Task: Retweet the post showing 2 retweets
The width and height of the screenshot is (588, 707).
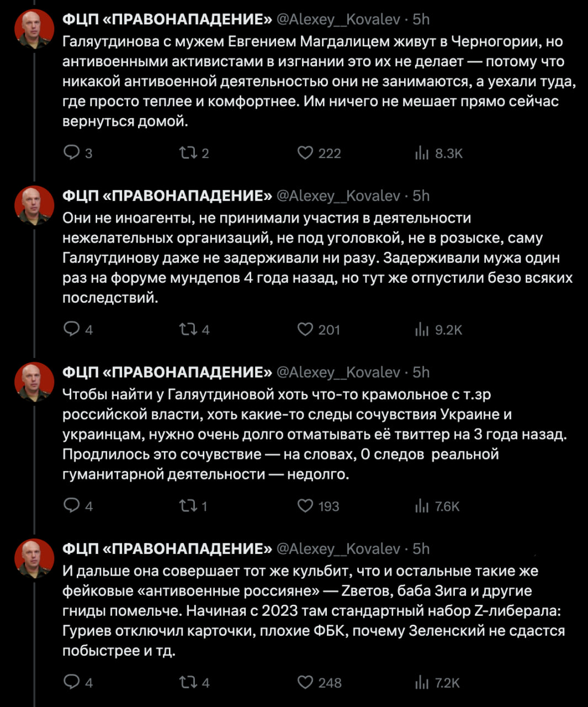Action: [188, 153]
